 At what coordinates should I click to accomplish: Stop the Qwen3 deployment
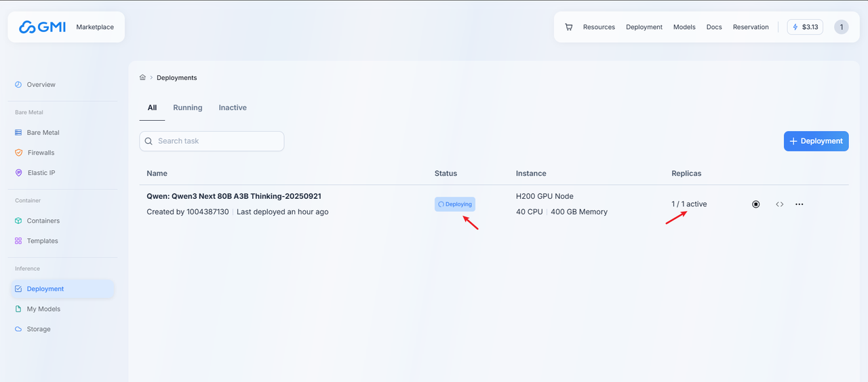756,204
